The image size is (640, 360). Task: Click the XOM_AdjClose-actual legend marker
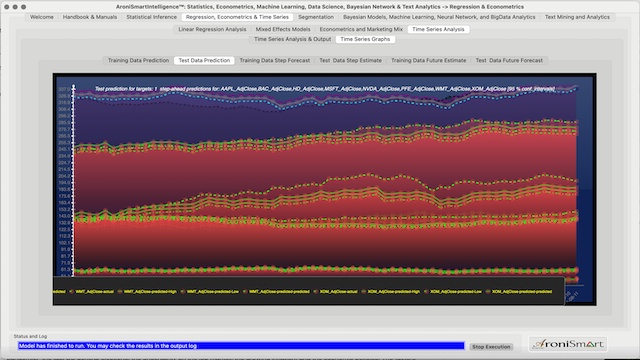(316, 291)
